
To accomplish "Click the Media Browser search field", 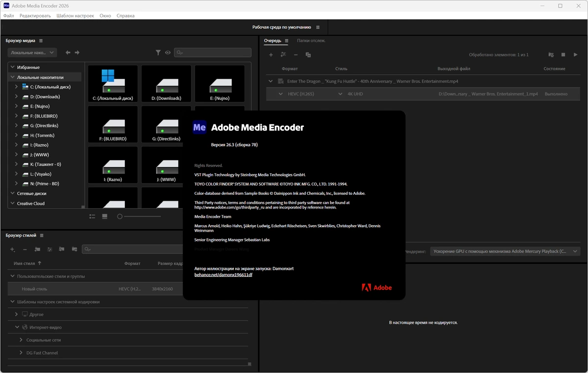I will click(x=213, y=52).
